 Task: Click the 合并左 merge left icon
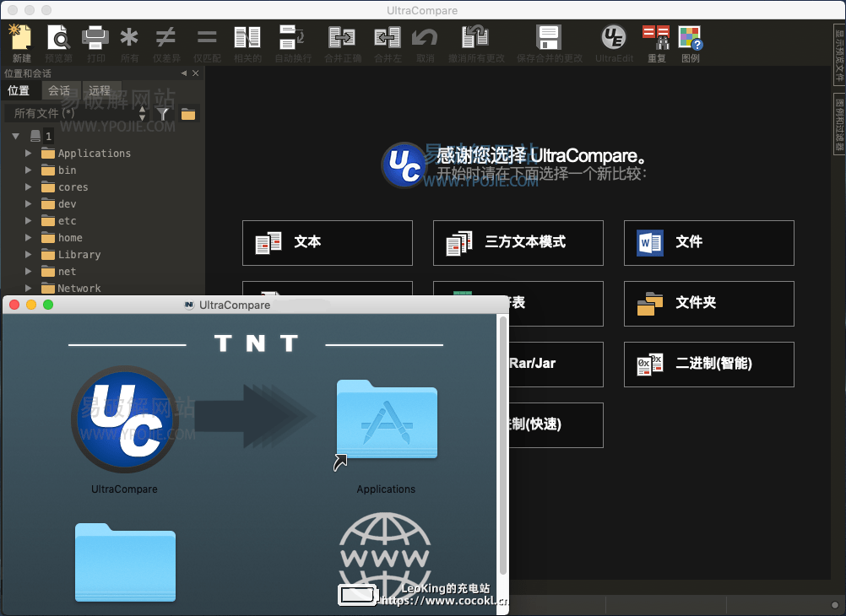pos(388,38)
